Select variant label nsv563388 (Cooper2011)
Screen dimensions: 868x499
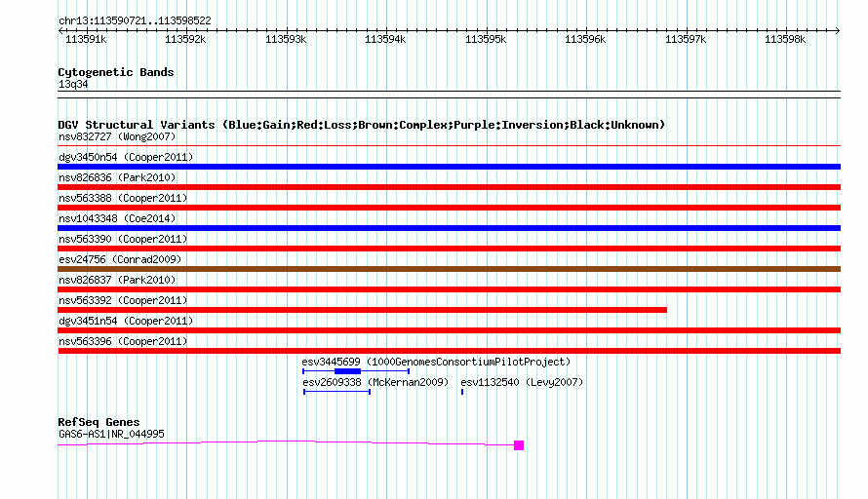[x=123, y=198]
